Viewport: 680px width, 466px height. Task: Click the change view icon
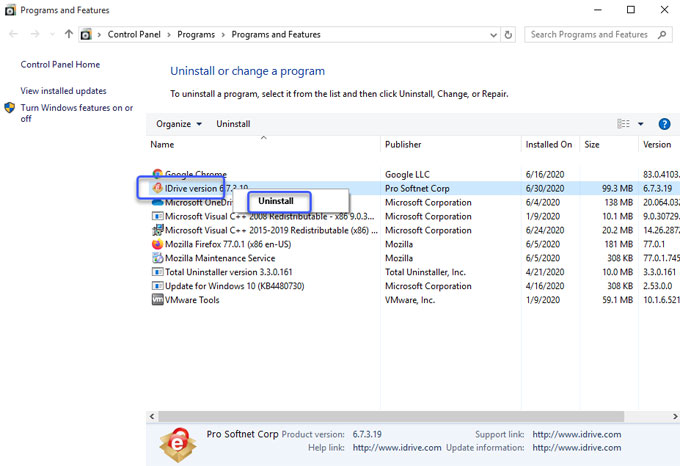click(x=623, y=124)
